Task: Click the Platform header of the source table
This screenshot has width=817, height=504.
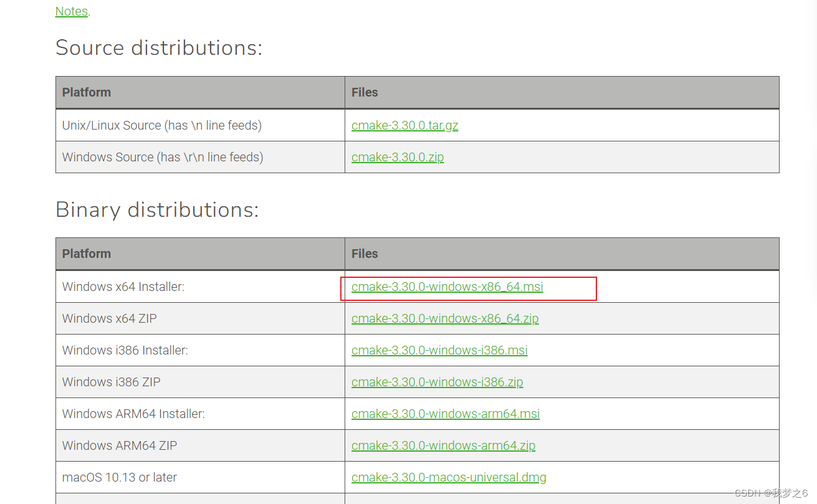Action: point(86,92)
